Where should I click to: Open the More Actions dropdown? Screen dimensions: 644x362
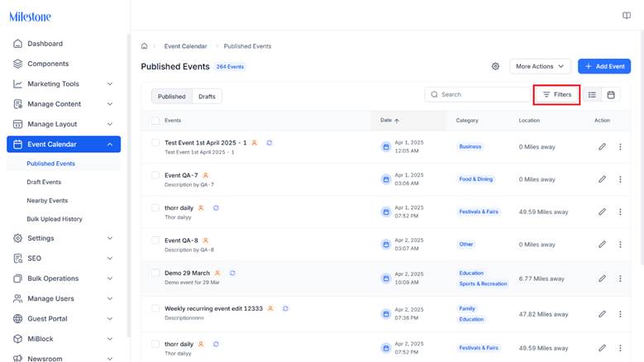tap(540, 66)
